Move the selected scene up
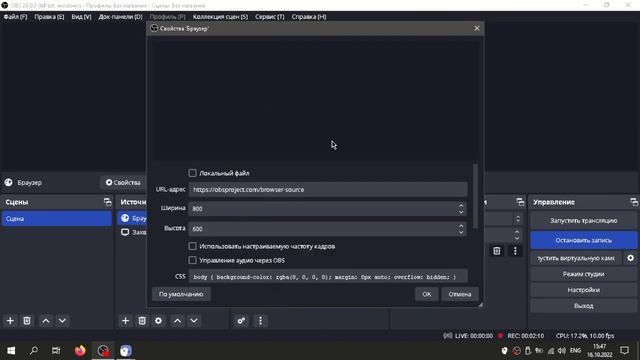This screenshot has width=640, height=360. pyautogui.click(x=46, y=321)
